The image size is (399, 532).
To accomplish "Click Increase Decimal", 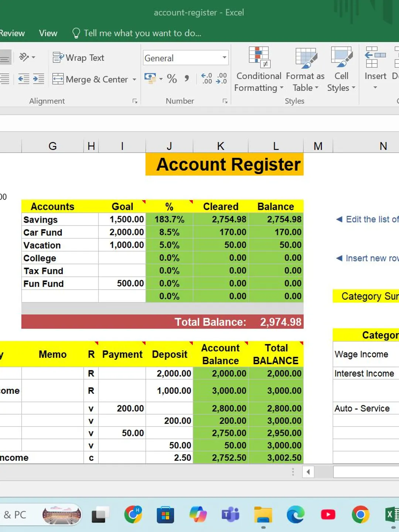I will click(206, 78).
